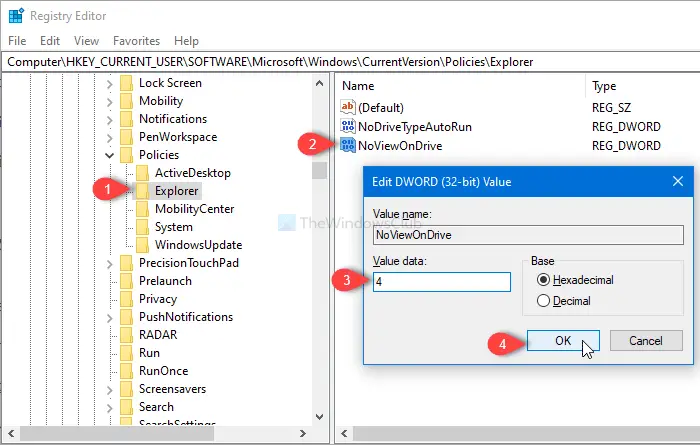Image resolution: width=700 pixels, height=445 pixels.
Task: Click the RunOnce folder icon
Action: point(127,371)
